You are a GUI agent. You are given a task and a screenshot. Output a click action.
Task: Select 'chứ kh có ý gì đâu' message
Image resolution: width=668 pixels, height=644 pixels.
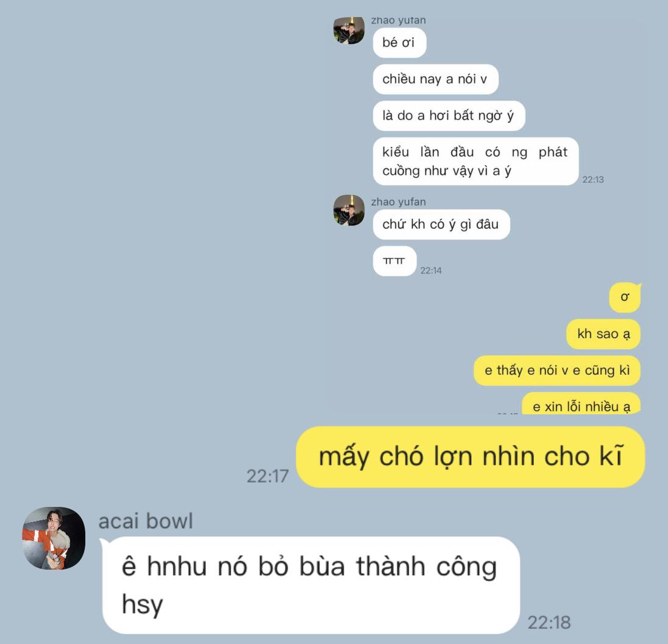click(x=441, y=224)
